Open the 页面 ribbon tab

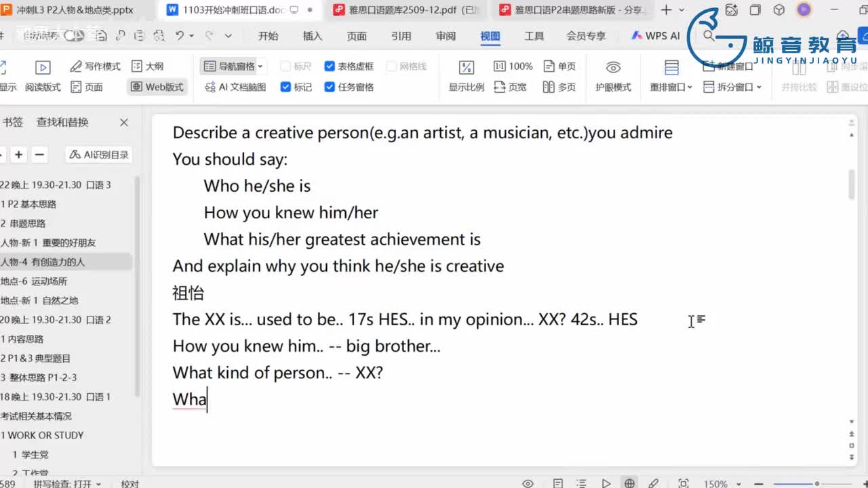tap(357, 36)
